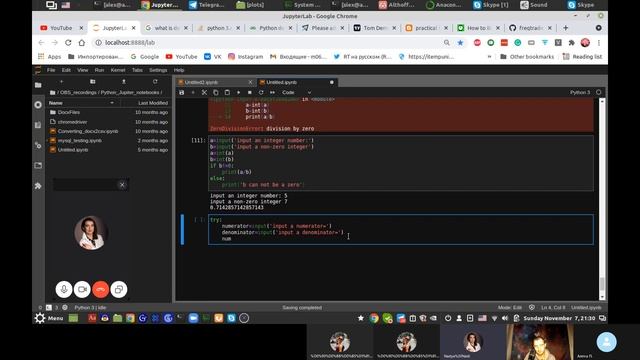This screenshot has width=640, height=360.
Task: Click the Chrome home button
Action: point(82,42)
